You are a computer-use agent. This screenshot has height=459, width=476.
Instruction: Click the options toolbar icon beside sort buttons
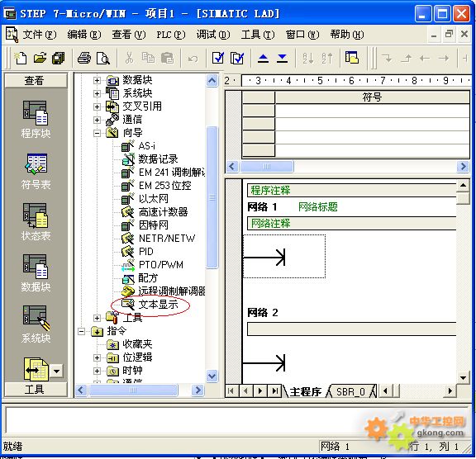(x=352, y=58)
